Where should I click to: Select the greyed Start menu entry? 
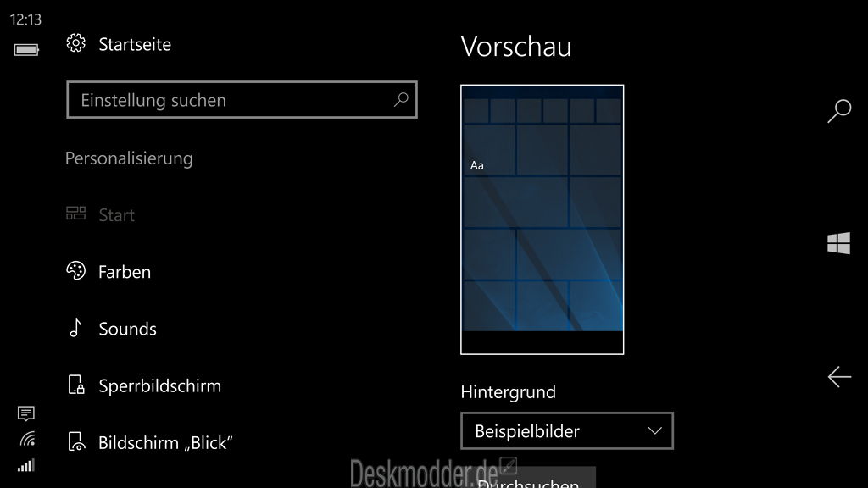pyautogui.click(x=116, y=215)
